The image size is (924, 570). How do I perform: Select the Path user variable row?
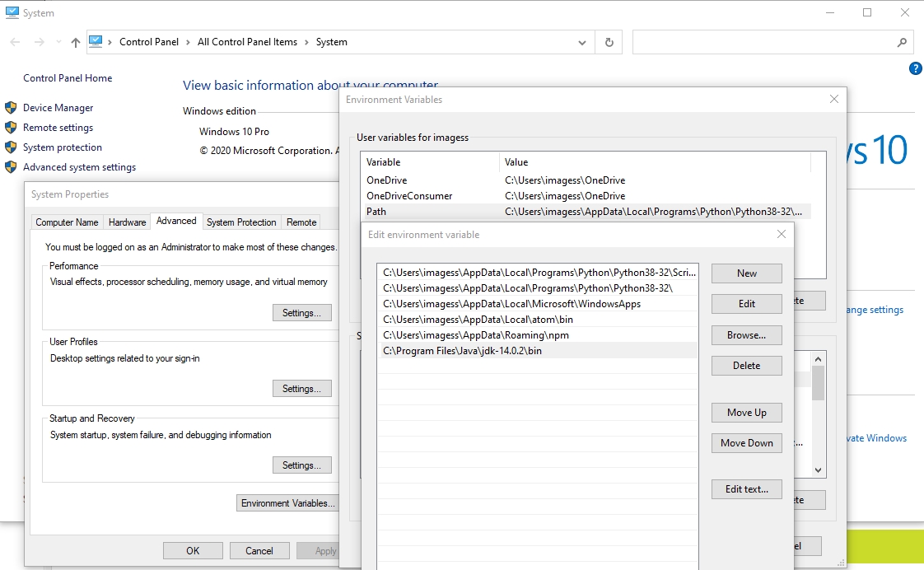coord(586,212)
